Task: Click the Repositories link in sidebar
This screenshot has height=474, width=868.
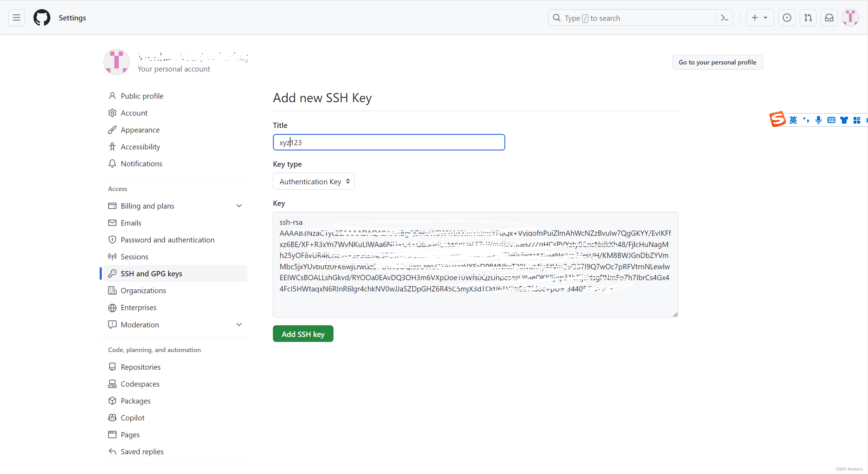Action: (140, 367)
